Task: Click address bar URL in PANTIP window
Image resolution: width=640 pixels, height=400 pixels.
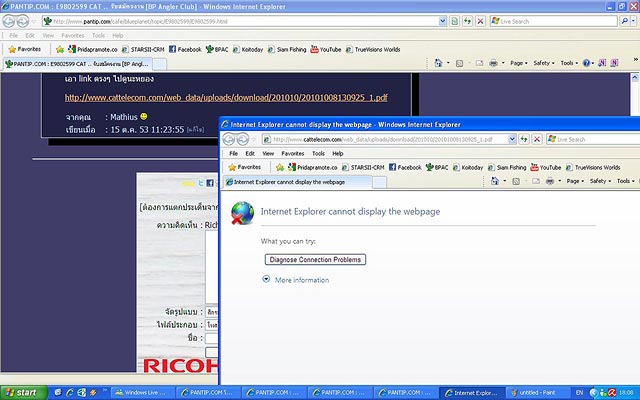Action: (241, 21)
